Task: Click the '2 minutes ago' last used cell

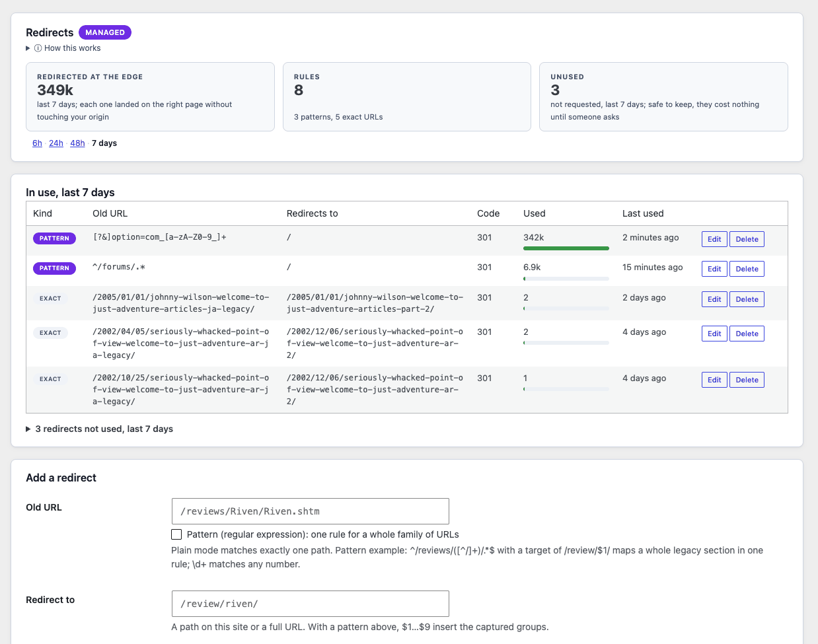Action: (650, 238)
